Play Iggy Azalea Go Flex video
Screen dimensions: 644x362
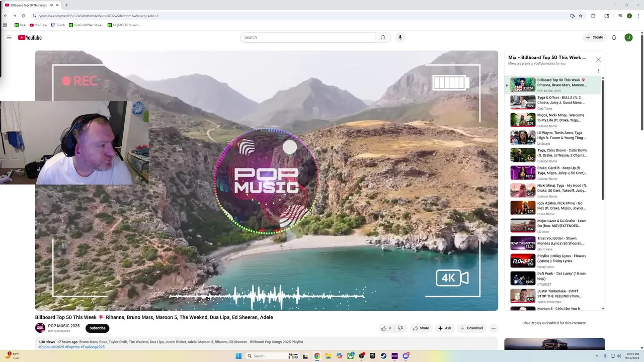[523, 208]
